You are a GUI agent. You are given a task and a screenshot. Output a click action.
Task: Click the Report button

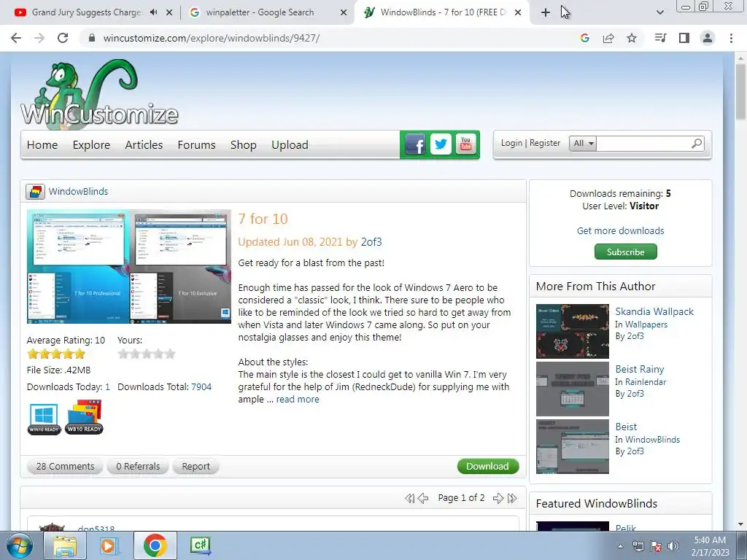click(196, 466)
